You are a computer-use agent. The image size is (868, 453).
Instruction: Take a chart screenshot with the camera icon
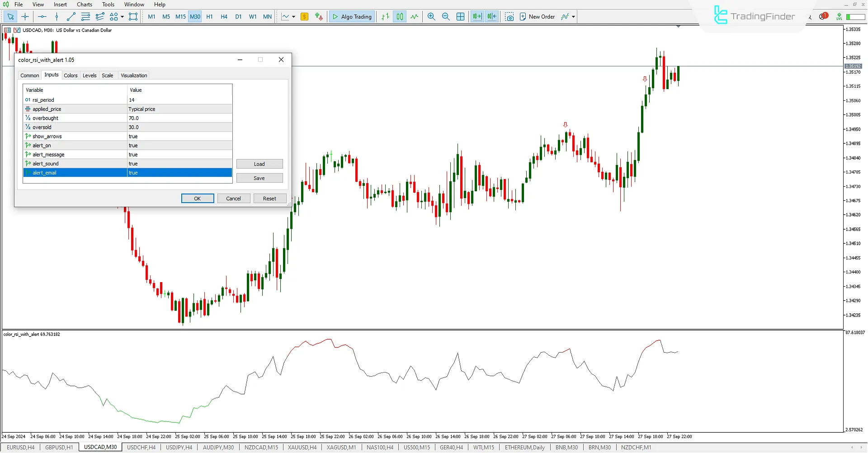(x=510, y=16)
